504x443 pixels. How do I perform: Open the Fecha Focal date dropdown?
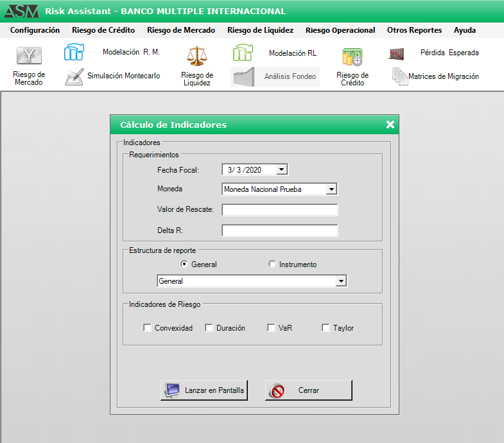tap(281, 169)
